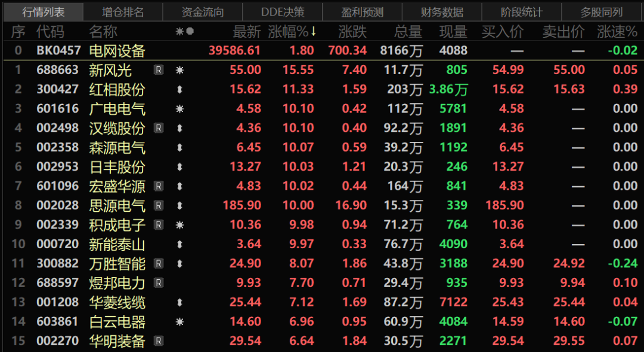
Task: Select stock name 思源电气
Action: coord(117,205)
